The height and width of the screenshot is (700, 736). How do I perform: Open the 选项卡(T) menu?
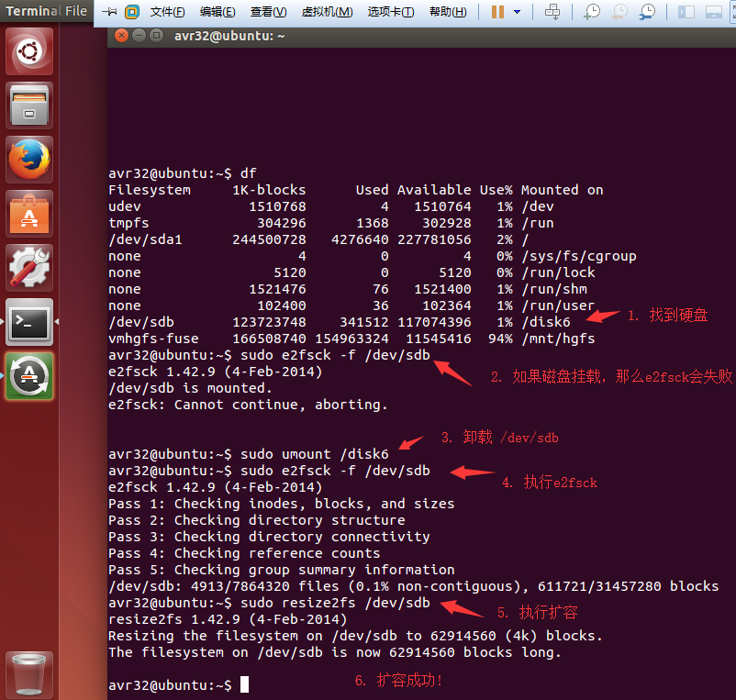click(391, 12)
